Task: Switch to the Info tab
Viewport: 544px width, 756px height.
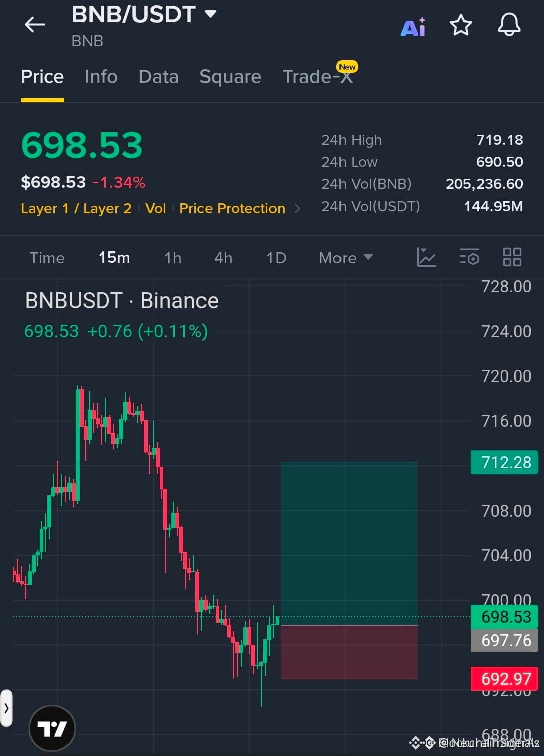Action: coord(101,77)
